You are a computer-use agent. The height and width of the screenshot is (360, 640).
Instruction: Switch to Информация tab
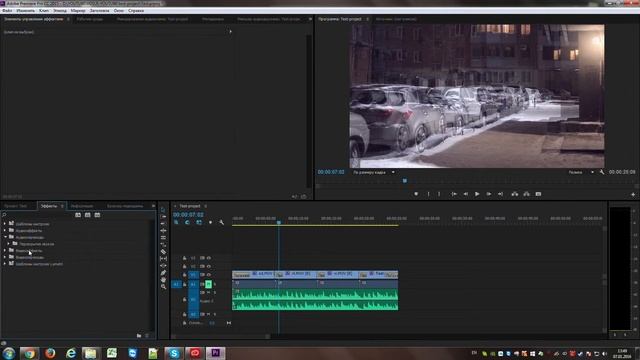tap(82, 206)
